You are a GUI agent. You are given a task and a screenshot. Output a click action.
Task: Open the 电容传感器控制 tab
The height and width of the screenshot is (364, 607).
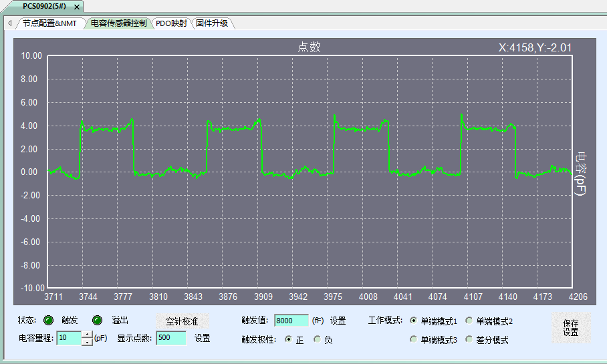(x=118, y=23)
